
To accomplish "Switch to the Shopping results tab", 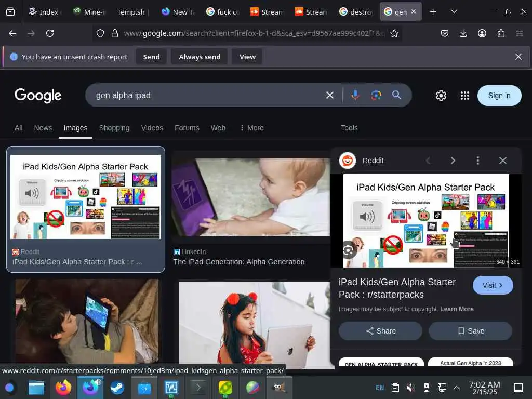I will [x=114, y=128].
